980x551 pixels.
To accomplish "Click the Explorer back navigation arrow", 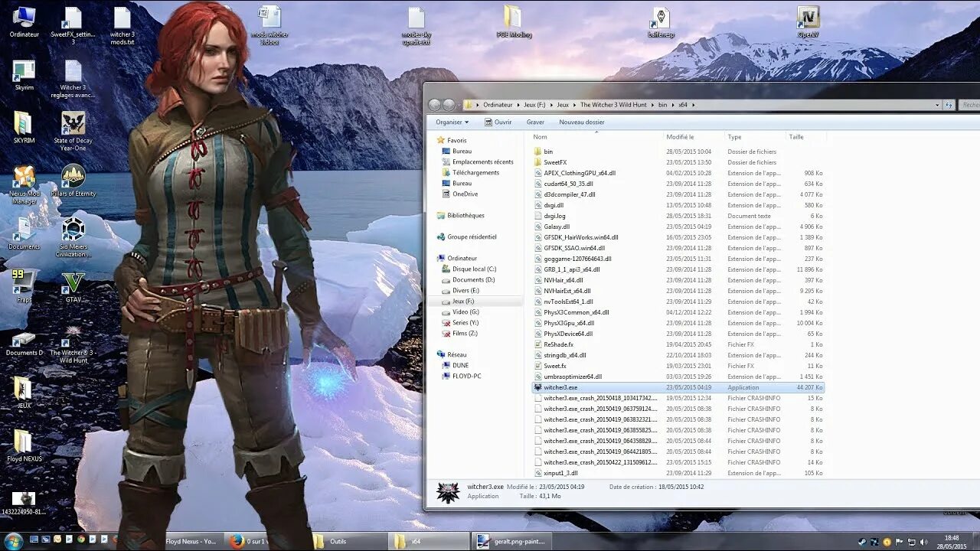I will 435,105.
